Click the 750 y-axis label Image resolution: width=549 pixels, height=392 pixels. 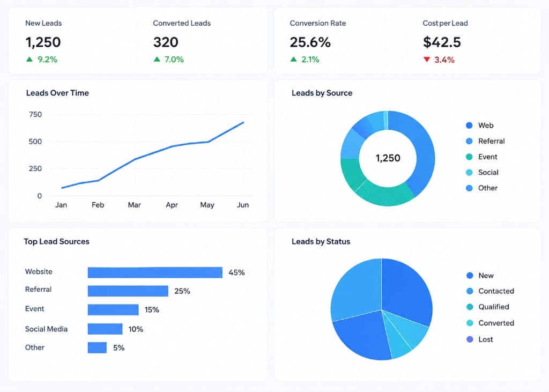tap(35, 115)
